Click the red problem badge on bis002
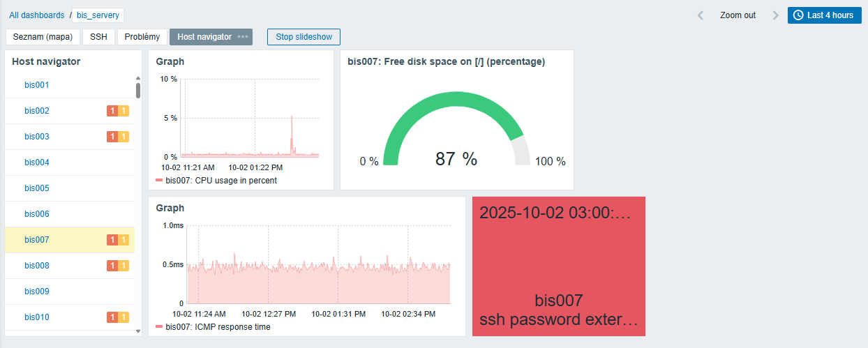868x348 pixels. pyautogui.click(x=112, y=111)
